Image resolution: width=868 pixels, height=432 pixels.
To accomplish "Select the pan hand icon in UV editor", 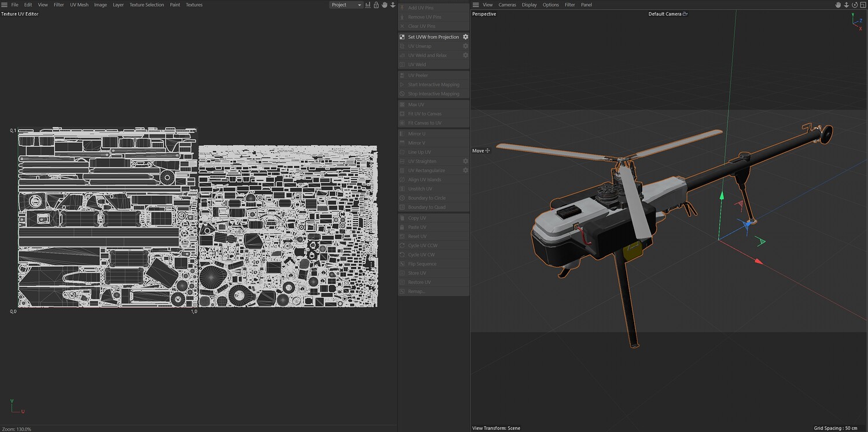I will (x=384, y=5).
